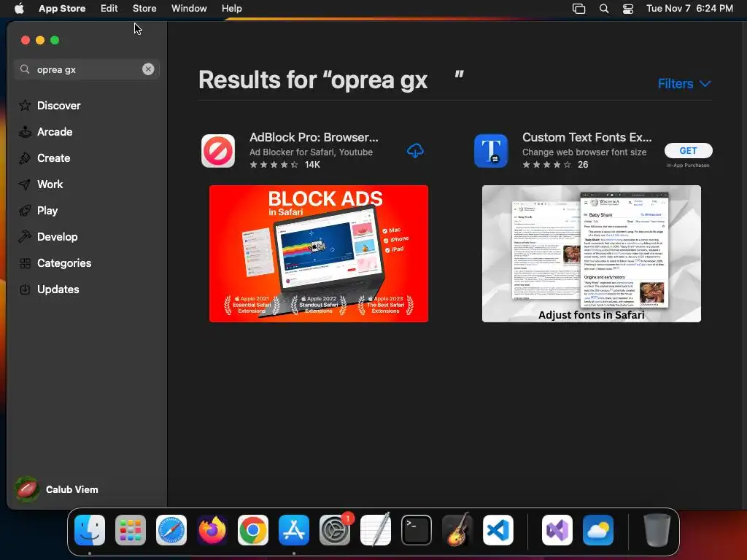
Task: Click the Work paper plane icon
Action: [25, 184]
